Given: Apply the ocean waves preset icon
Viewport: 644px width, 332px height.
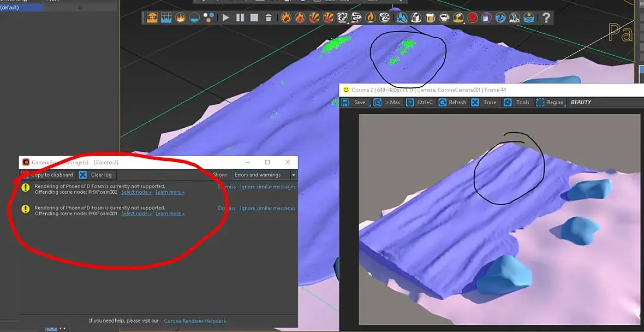Looking at the screenshot, I should [529, 17].
